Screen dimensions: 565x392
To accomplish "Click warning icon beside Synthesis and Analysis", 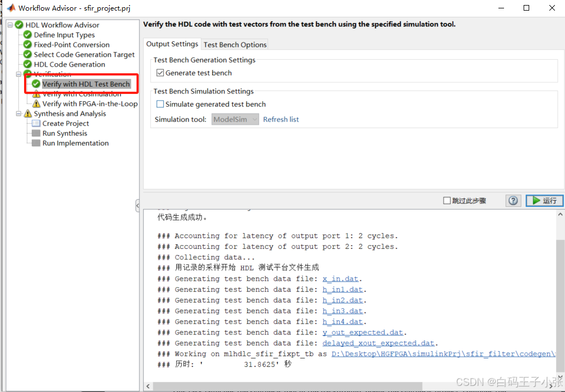I will (x=28, y=114).
